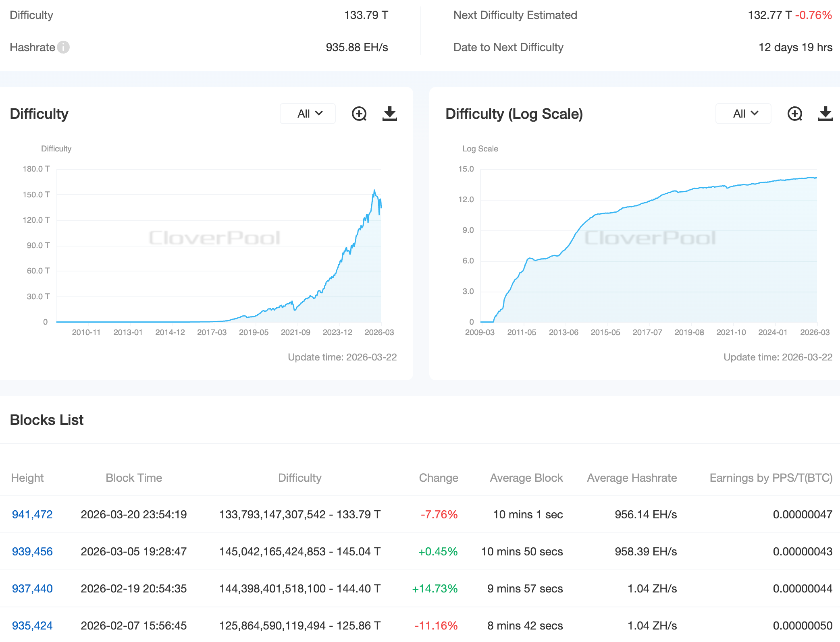Open block 935,424 link
840x642 pixels.
pos(32,625)
